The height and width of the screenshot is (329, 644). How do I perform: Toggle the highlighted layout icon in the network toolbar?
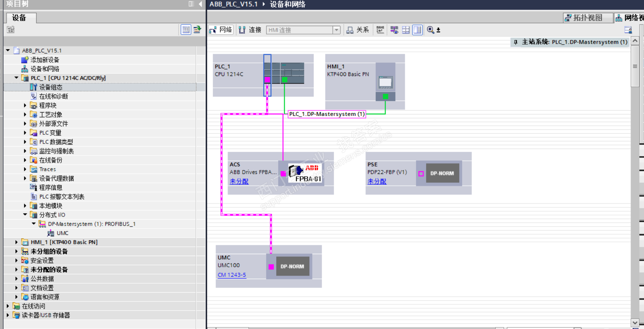point(417,30)
